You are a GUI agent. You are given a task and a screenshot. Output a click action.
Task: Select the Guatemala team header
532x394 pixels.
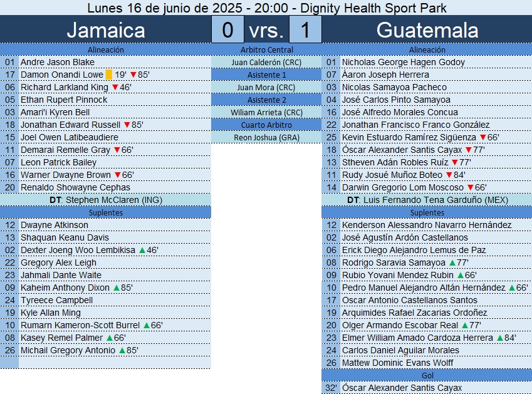tap(427, 30)
